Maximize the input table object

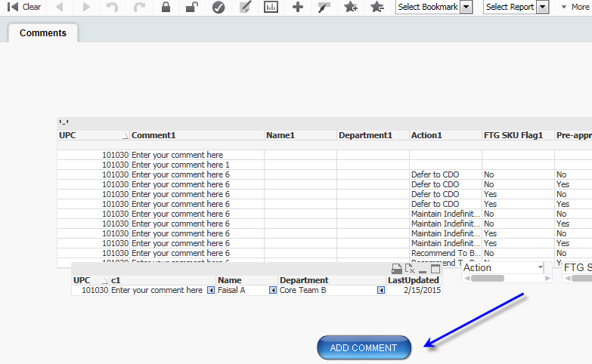(x=435, y=269)
